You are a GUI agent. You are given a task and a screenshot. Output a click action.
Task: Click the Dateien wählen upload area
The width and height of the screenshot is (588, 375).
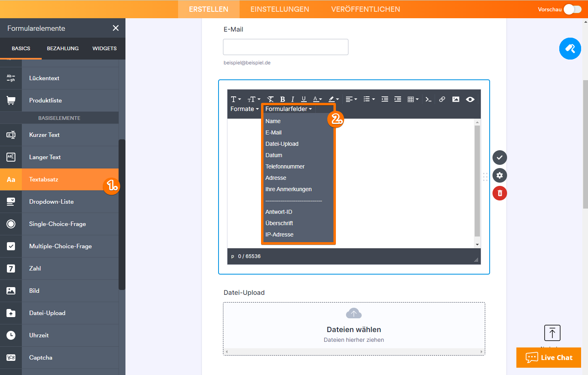tap(354, 328)
